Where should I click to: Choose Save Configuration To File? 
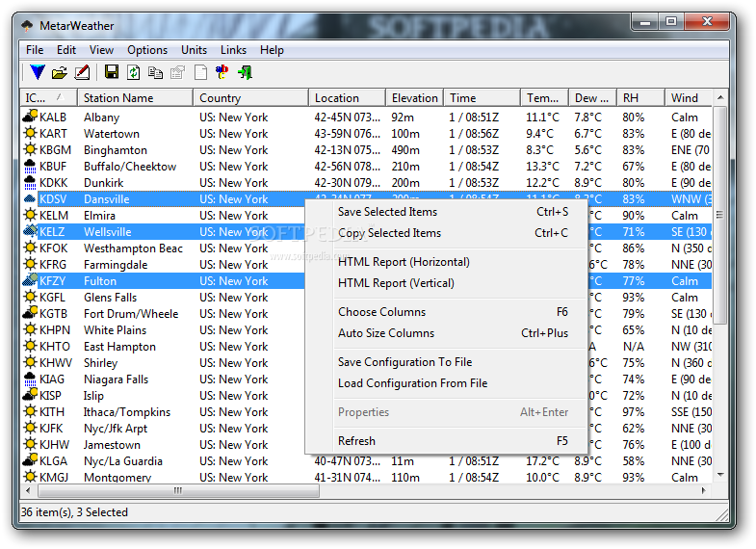point(447,362)
